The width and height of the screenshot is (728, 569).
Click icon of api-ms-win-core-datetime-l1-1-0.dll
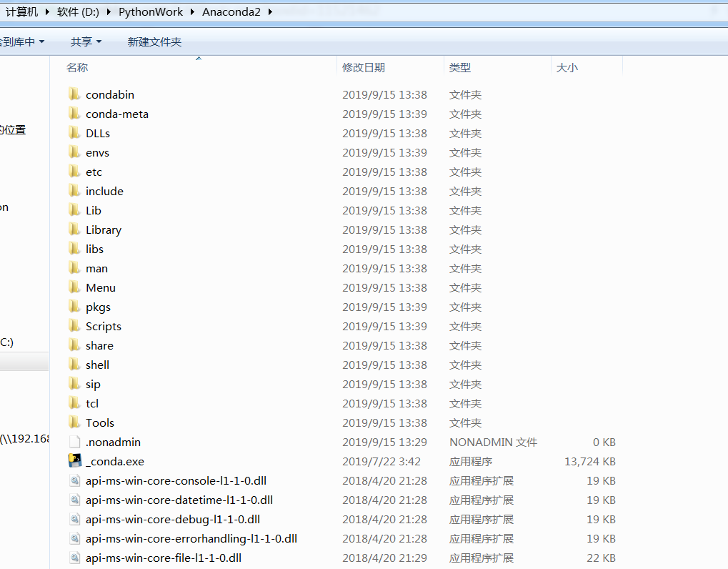pos(75,500)
